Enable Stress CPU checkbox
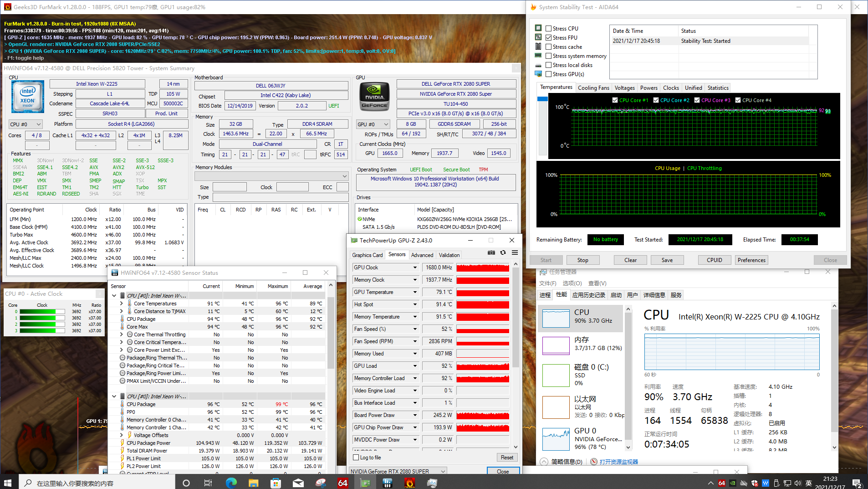The image size is (868, 489). click(549, 28)
